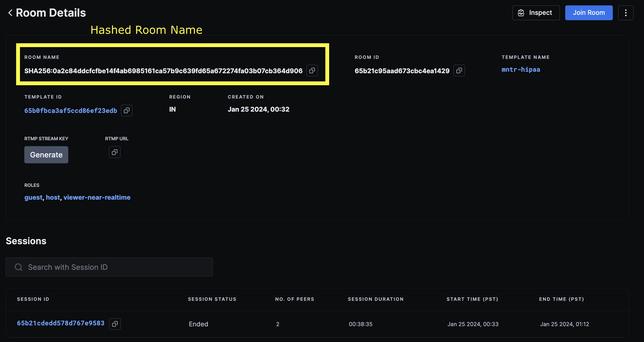Copy the hashed room name

[x=312, y=71]
